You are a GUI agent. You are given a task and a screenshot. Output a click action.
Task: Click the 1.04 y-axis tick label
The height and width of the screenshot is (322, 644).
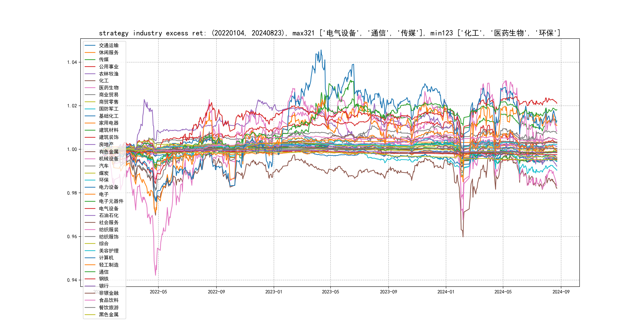tap(72, 62)
